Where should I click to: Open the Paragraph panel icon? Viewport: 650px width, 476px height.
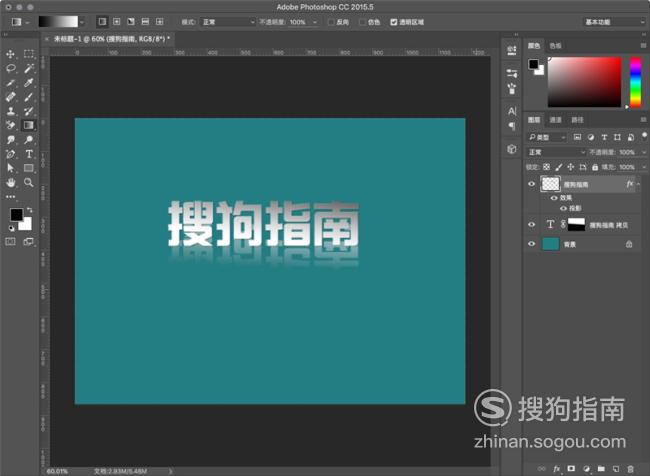512,126
